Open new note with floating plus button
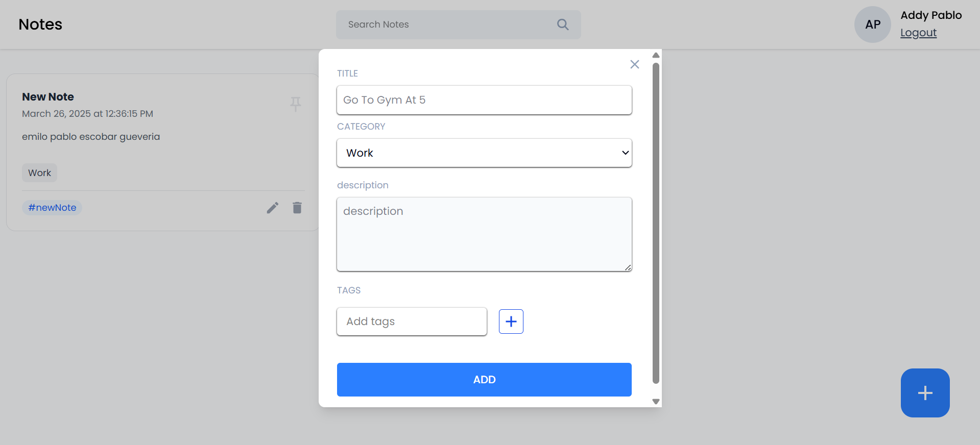This screenshot has height=445, width=980. pyautogui.click(x=925, y=393)
